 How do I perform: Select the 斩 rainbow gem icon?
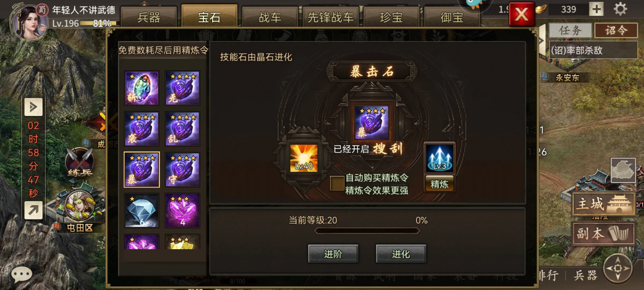pyautogui.click(x=141, y=88)
